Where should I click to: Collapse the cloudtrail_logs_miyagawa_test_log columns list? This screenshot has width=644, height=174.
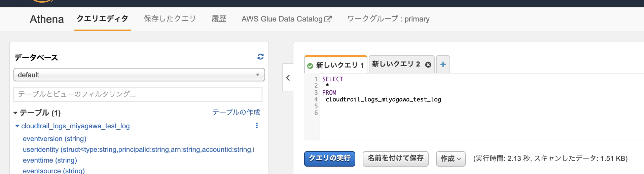pos(17,126)
